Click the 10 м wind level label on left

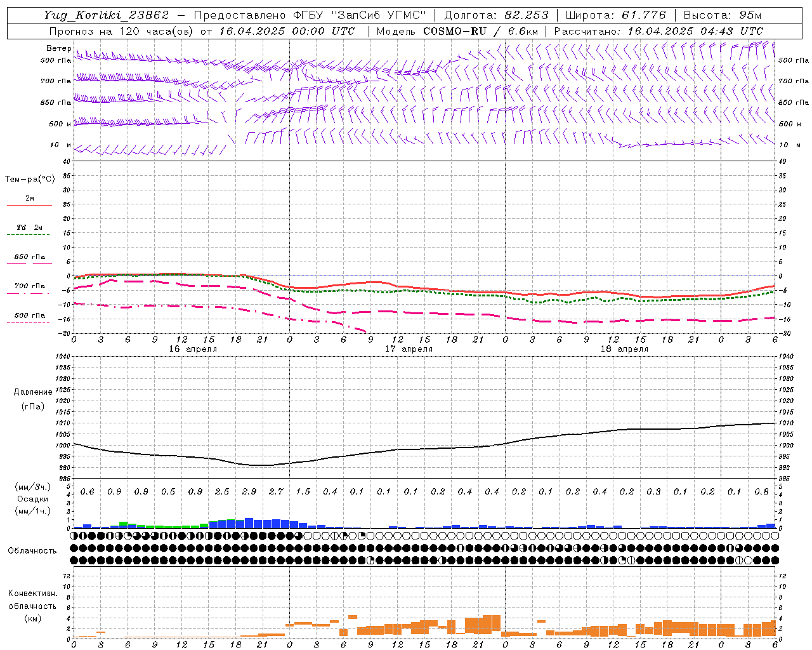pyautogui.click(x=61, y=145)
